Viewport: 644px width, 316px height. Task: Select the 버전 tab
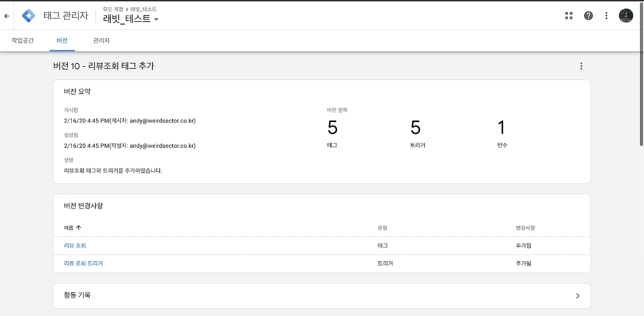click(x=62, y=41)
